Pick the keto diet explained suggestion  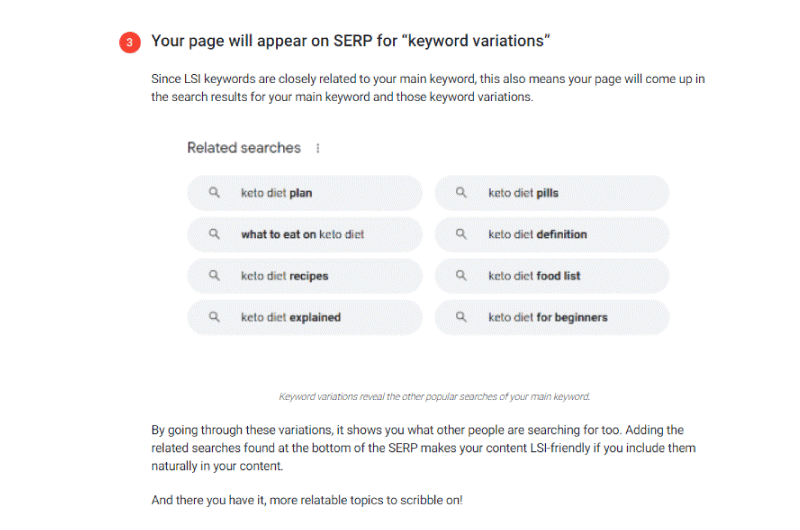[305, 317]
